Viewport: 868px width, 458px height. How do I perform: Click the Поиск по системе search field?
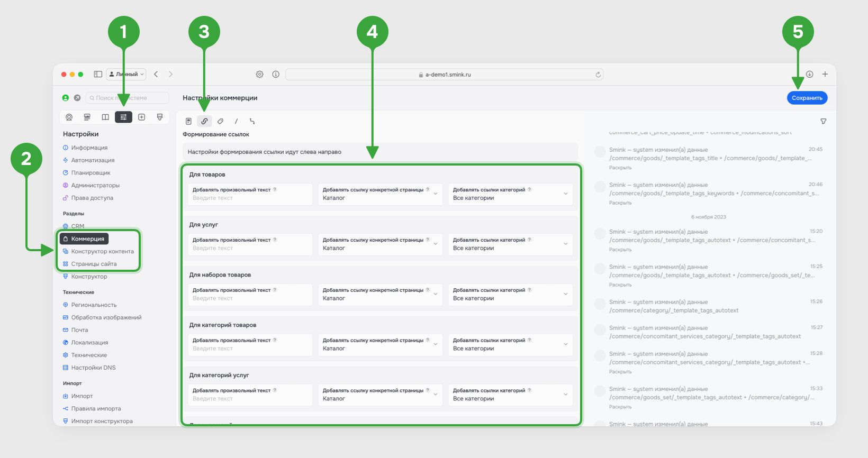[127, 98]
